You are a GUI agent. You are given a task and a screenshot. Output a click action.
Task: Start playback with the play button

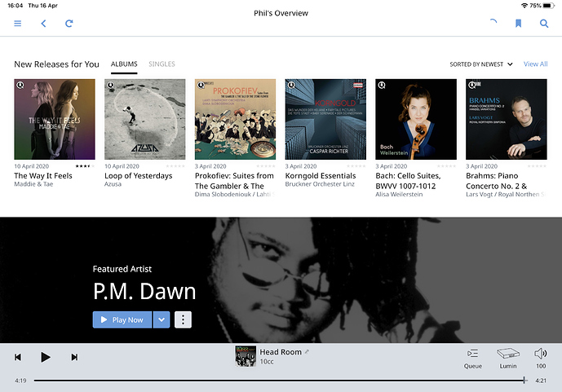[x=45, y=357]
